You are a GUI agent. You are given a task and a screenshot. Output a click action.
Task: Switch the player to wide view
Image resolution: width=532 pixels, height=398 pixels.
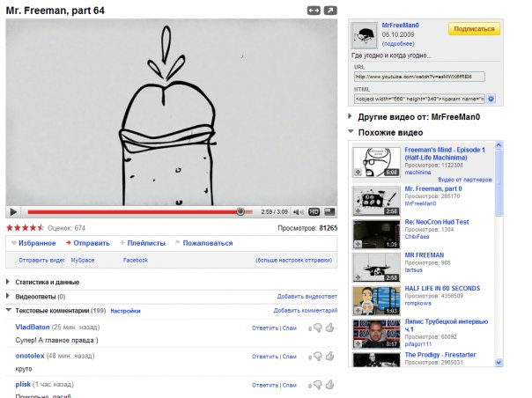point(313,11)
